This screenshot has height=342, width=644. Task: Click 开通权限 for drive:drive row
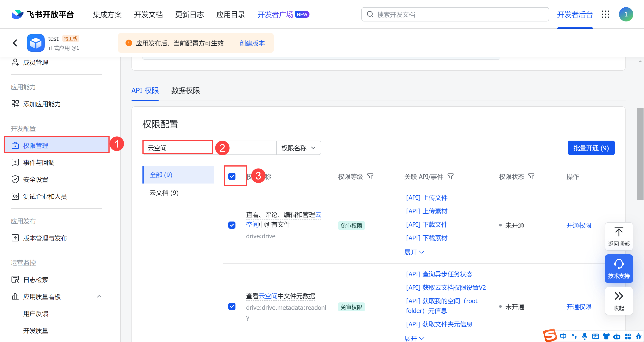pos(579,225)
